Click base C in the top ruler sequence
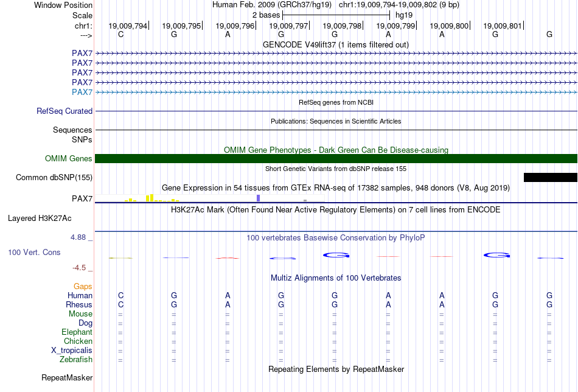This screenshot has height=392, width=578. 120,34
